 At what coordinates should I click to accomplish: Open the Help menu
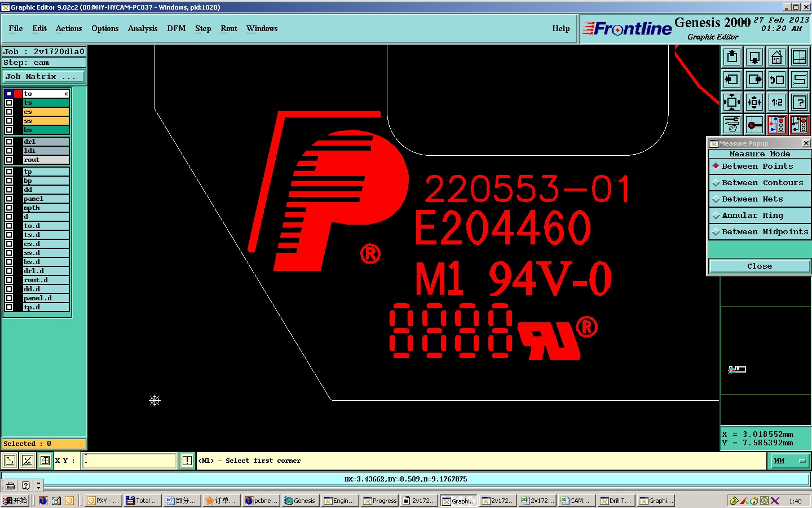coord(561,28)
